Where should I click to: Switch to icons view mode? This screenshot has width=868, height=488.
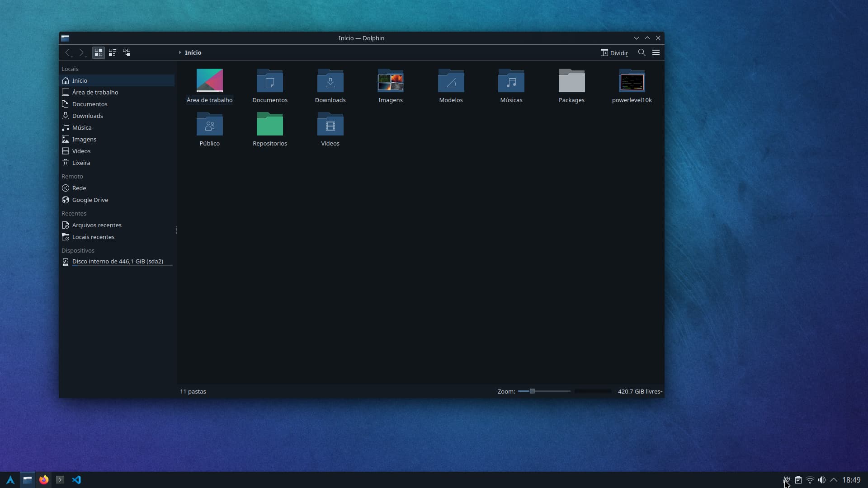(98, 52)
